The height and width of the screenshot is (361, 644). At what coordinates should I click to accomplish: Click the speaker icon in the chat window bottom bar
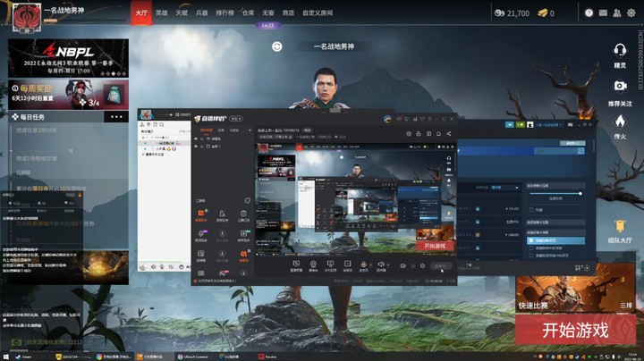154,267
